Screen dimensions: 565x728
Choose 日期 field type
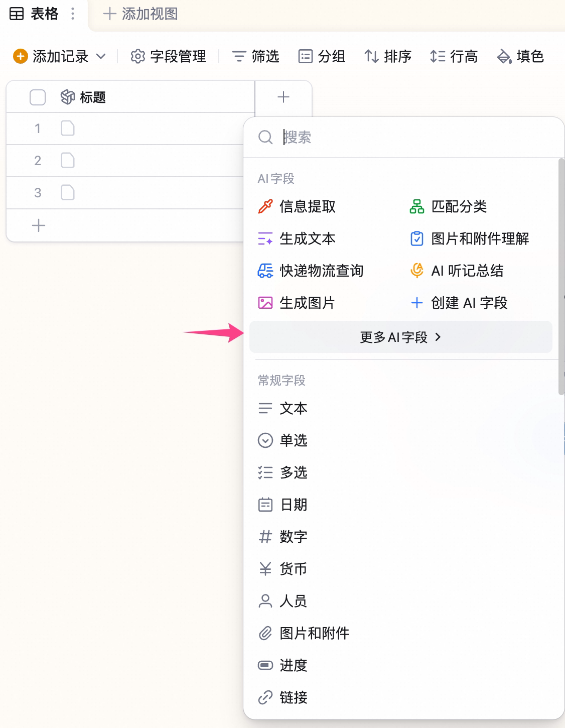(x=282, y=505)
